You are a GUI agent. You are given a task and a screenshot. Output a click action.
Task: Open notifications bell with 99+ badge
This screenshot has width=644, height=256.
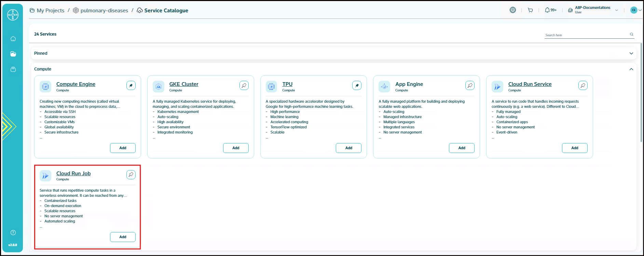(550, 10)
